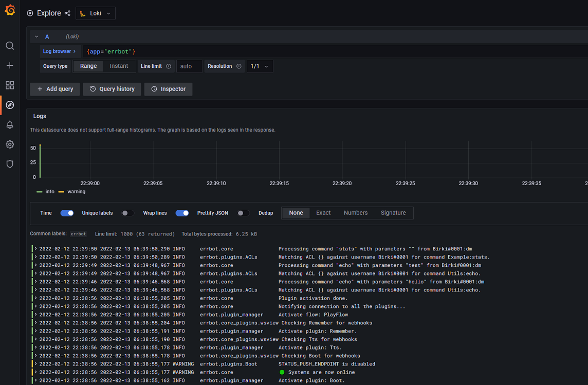Click the green bar in the logs histogram
Viewport: 588px width, 385px height.
click(x=40, y=161)
